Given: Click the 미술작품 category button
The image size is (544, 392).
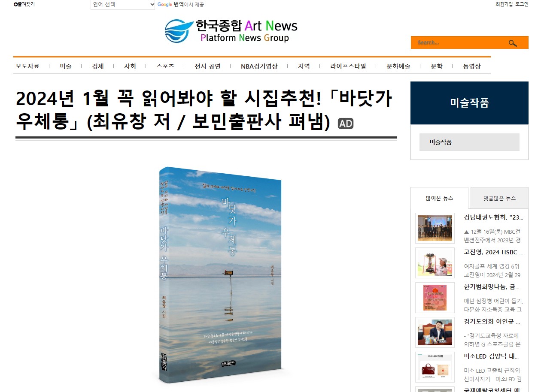Looking at the screenshot, I should click(469, 142).
